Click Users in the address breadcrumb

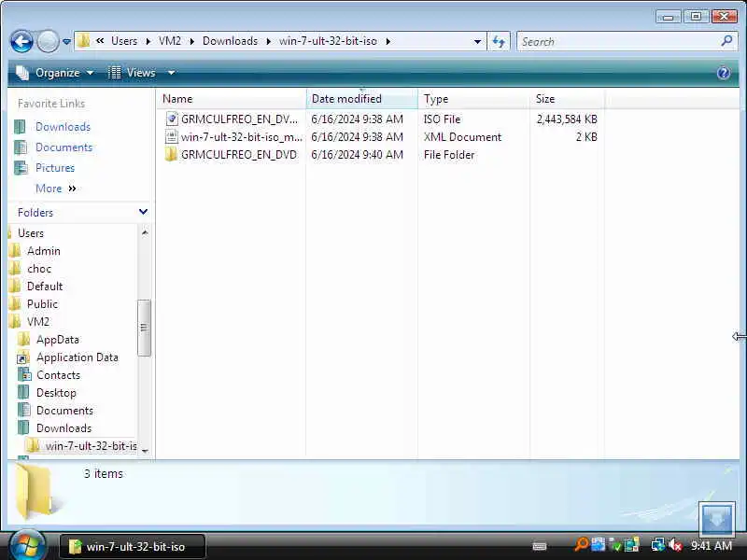[124, 41]
